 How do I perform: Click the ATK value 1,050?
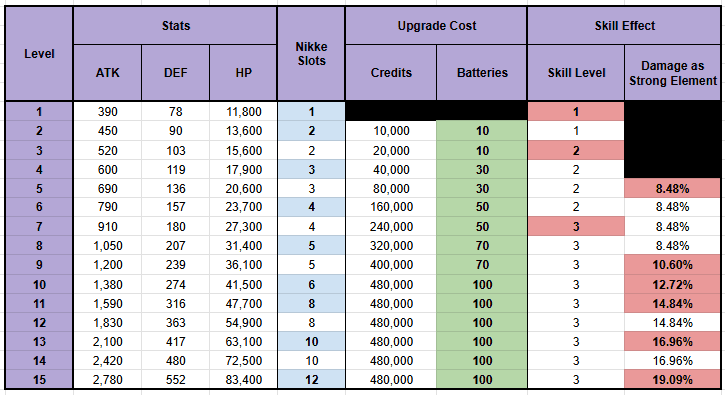pos(107,246)
